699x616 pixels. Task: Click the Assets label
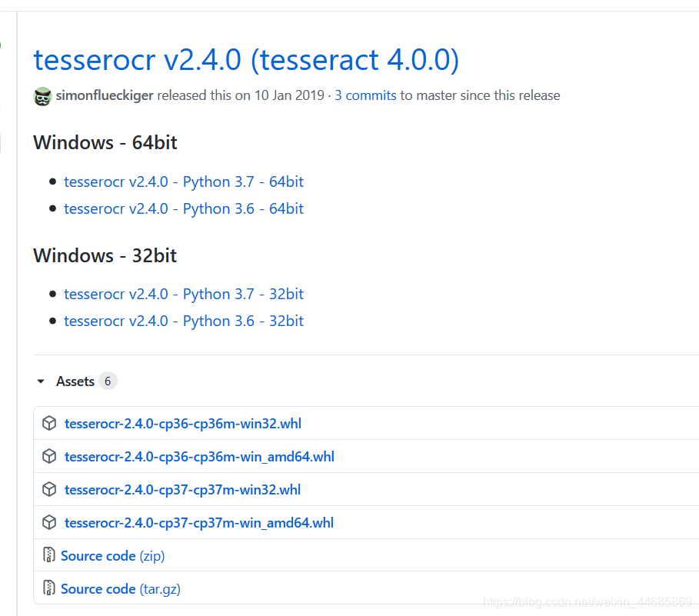click(75, 381)
